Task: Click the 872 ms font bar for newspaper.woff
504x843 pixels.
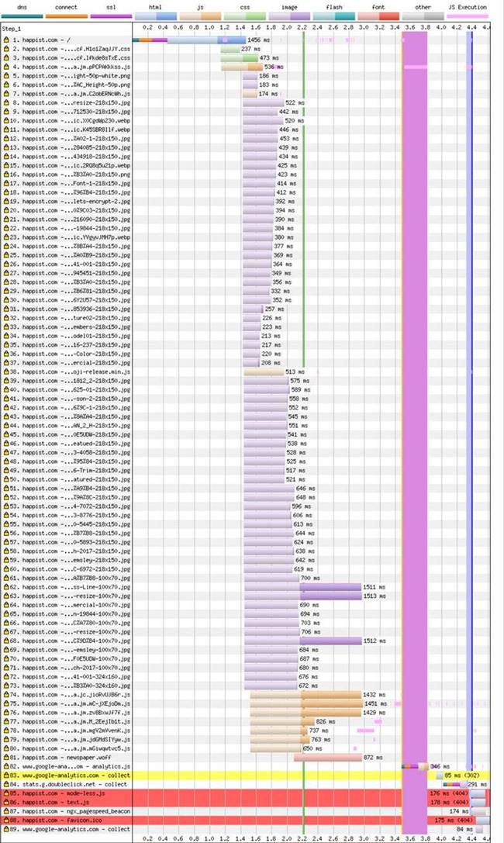Action: (x=328, y=757)
